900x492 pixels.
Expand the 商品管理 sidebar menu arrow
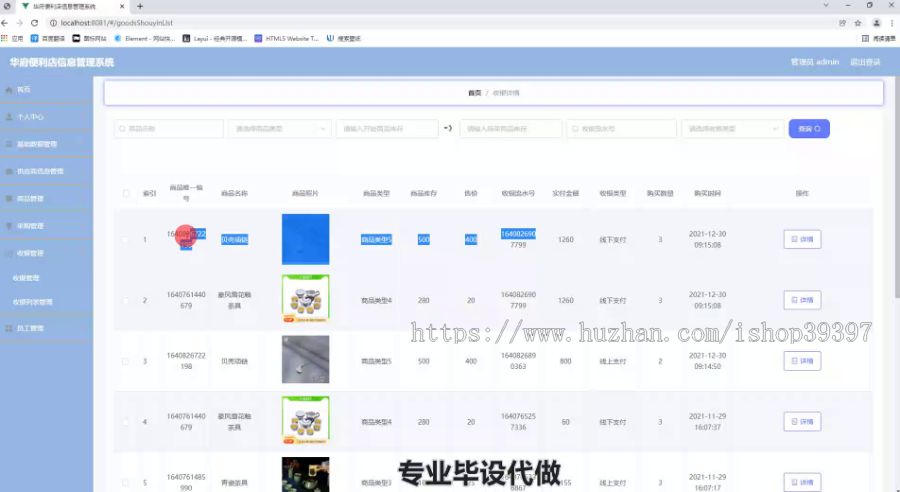pyautogui.click(x=81, y=199)
